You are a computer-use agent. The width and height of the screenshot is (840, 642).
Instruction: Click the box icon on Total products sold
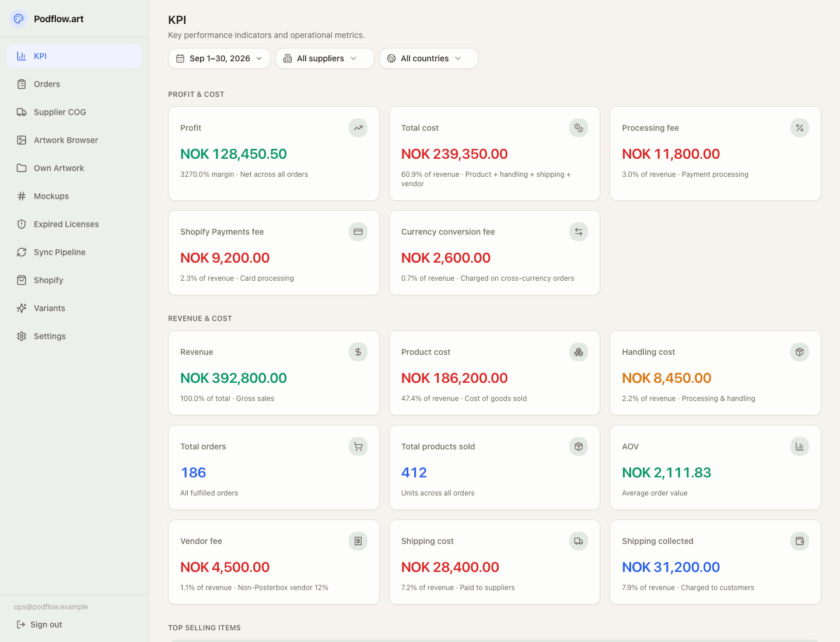(x=579, y=446)
